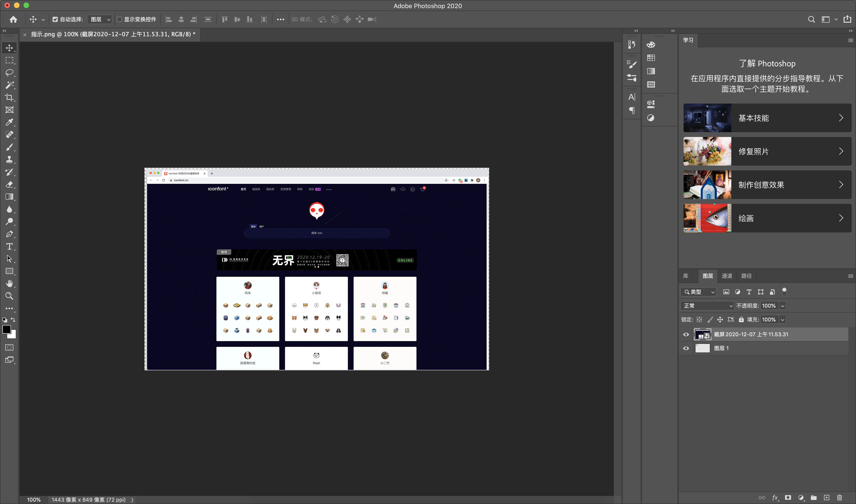The image size is (856, 504).
Task: Select the Frame tool
Action: pyautogui.click(x=10, y=110)
